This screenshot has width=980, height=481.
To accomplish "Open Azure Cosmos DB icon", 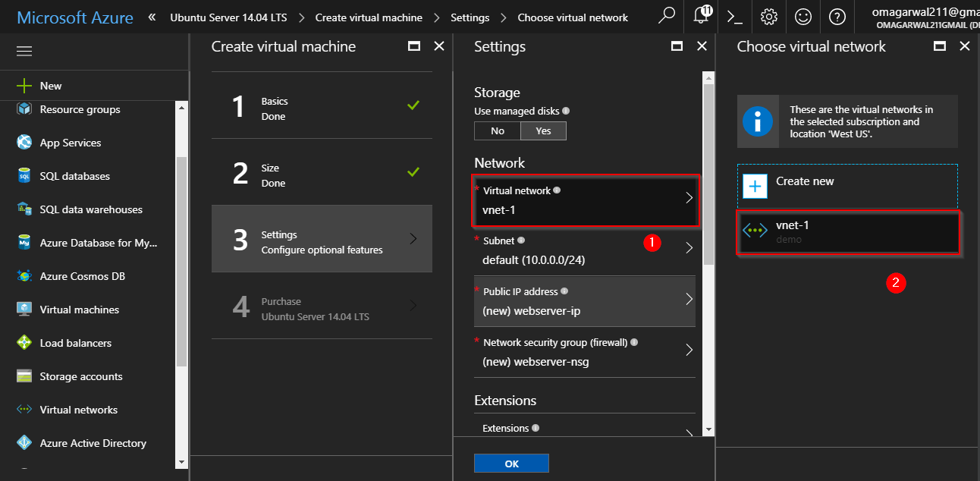I will 24,276.
